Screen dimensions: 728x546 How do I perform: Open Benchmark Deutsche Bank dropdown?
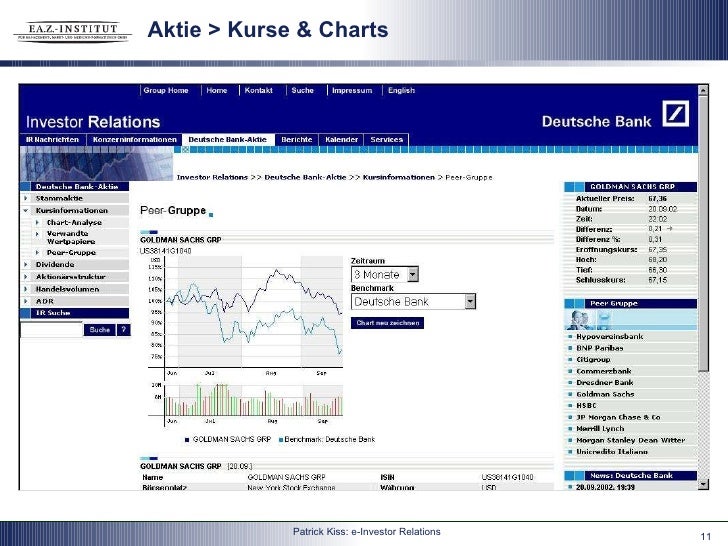pyautogui.click(x=414, y=302)
